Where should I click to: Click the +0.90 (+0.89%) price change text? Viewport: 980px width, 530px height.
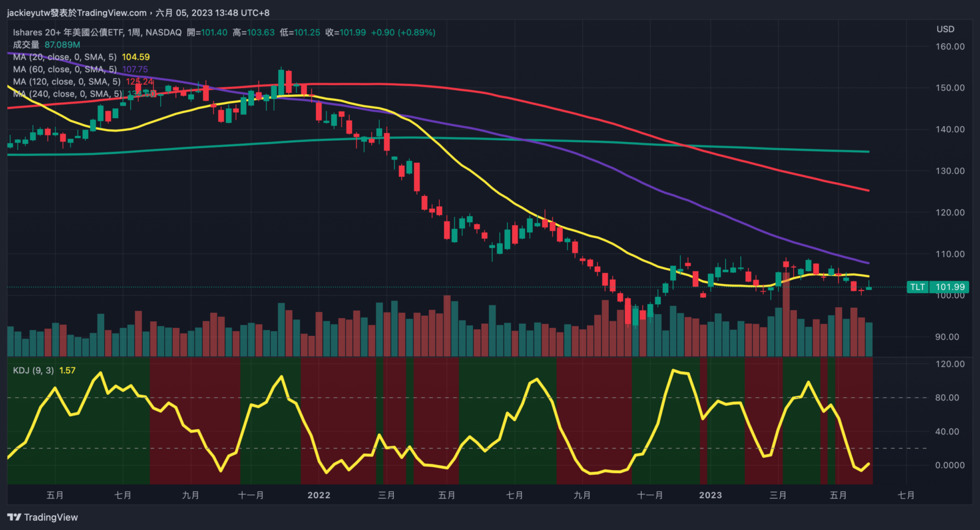click(x=403, y=32)
